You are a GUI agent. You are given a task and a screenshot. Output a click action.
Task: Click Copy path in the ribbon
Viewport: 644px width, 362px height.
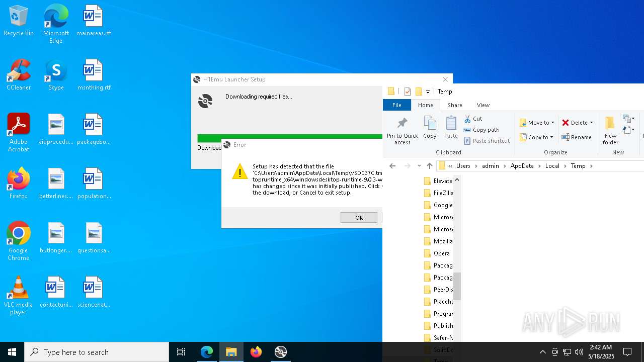481,130
